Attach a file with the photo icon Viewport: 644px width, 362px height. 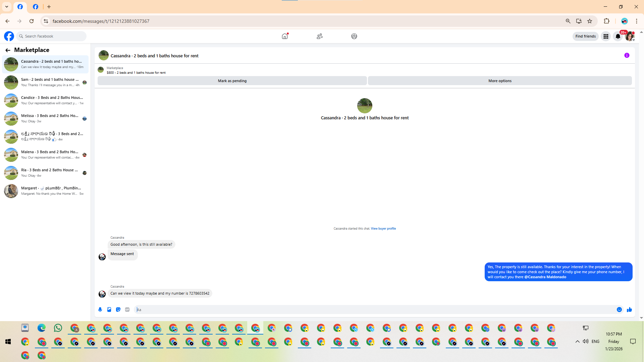coord(109,310)
